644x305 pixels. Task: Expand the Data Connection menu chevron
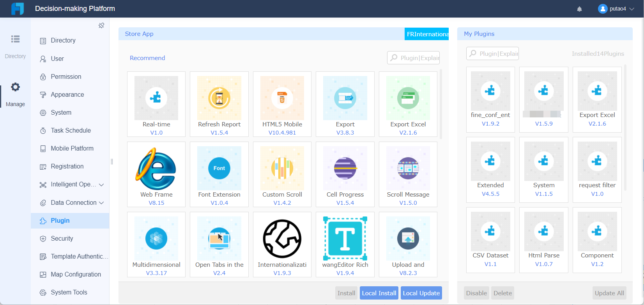coord(101,203)
